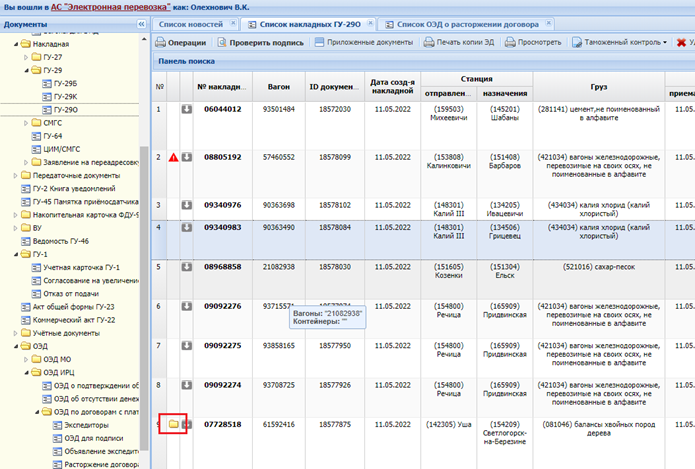The image size is (695, 469).
Task: Click the download arrow icon in row 09092275
Action: (x=187, y=345)
